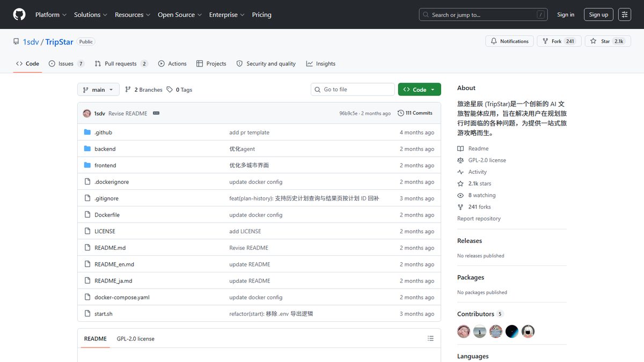This screenshot has height=362, width=644.
Task: Click the docker-compose.yaml file icon
Action: click(87, 297)
